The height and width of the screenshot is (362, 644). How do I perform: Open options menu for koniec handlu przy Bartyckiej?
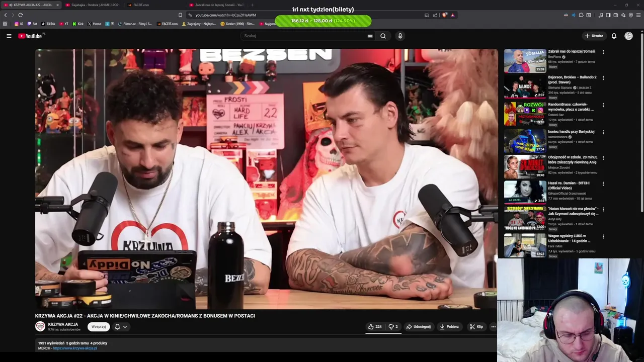[603, 132]
